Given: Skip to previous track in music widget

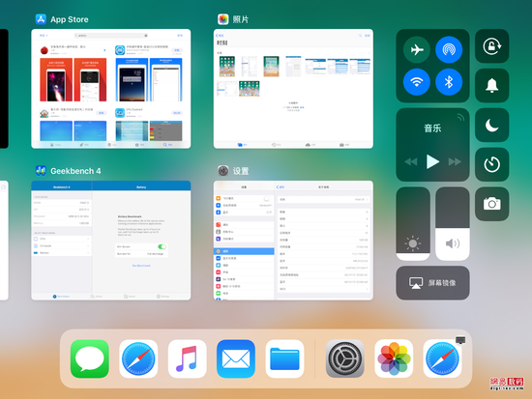Looking at the screenshot, I should click(411, 161).
